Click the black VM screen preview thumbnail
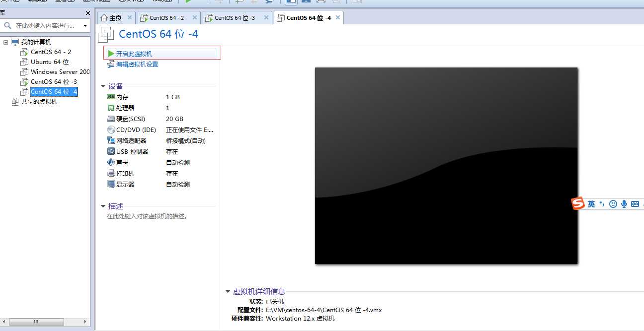644x331 pixels. [446, 166]
